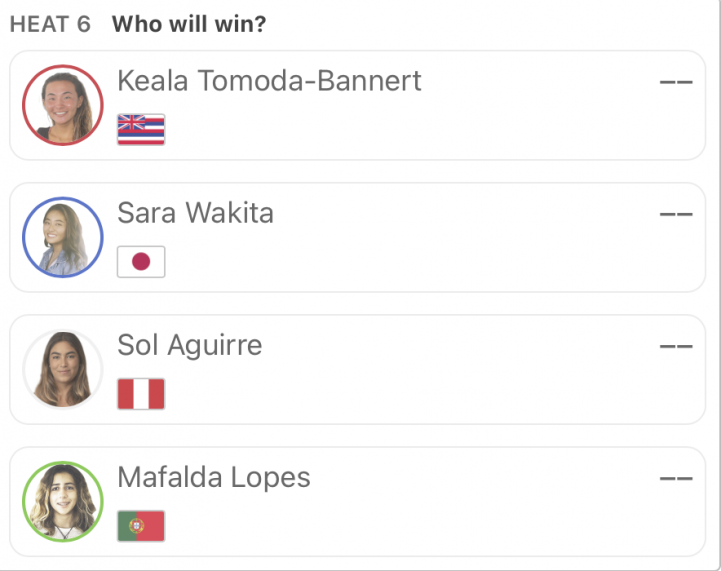This screenshot has height=571, width=721.
Task: Click Sara Wakita's avatar photo
Action: pyautogui.click(x=63, y=237)
